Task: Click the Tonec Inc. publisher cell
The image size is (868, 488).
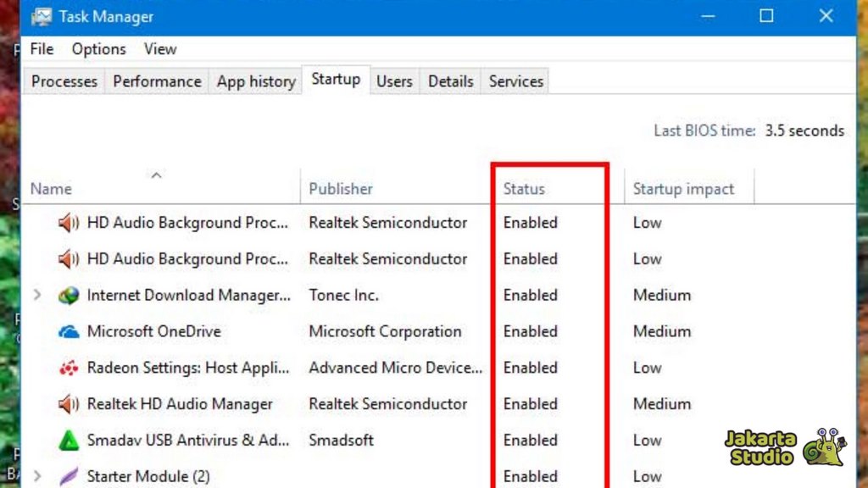Action: [x=344, y=296]
